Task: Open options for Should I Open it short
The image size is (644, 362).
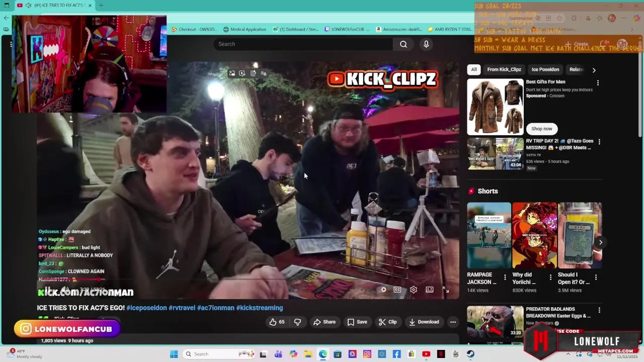Action: click(x=596, y=277)
